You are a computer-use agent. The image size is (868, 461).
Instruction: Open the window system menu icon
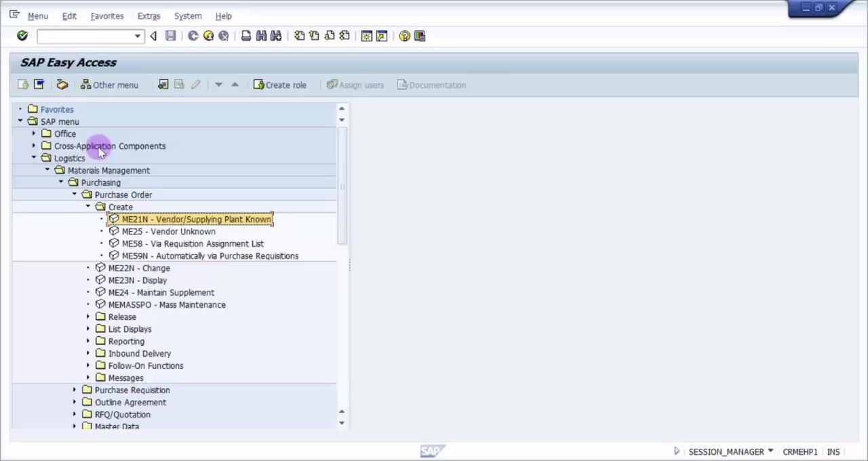(14, 14)
